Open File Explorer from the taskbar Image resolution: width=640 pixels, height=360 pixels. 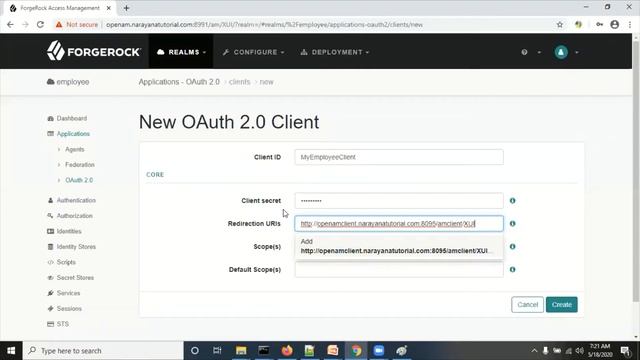[241, 351]
